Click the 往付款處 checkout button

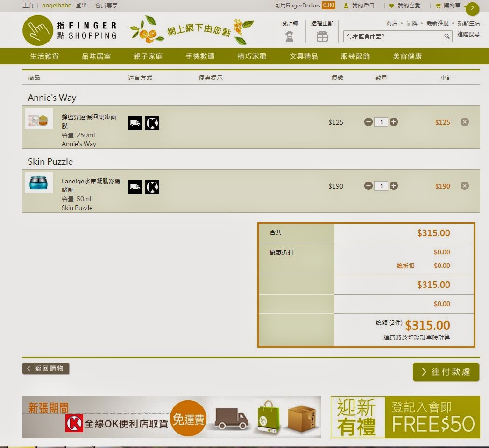point(446,371)
